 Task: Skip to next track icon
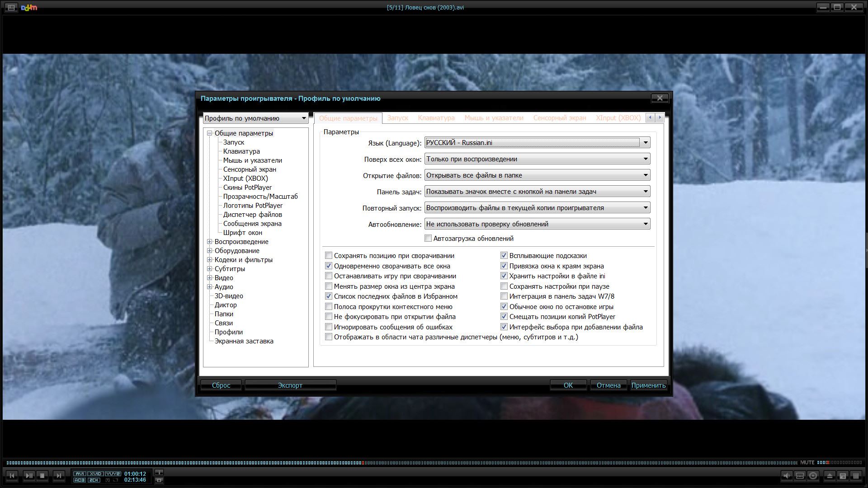(x=59, y=475)
